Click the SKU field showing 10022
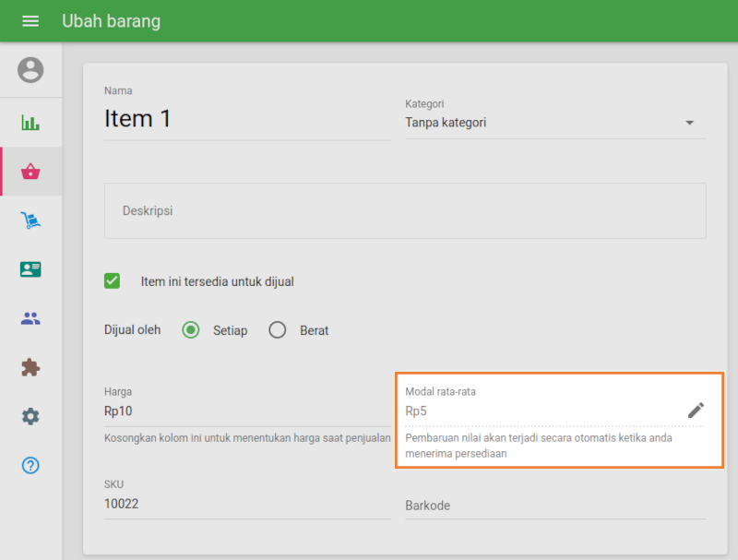Screen dimensions: 738x560 pos(246,504)
